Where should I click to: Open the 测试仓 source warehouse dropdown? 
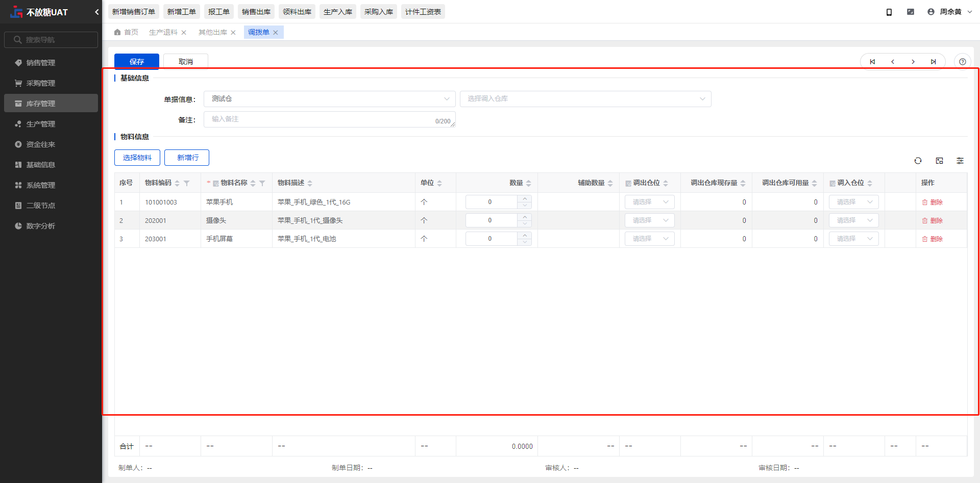coord(330,99)
